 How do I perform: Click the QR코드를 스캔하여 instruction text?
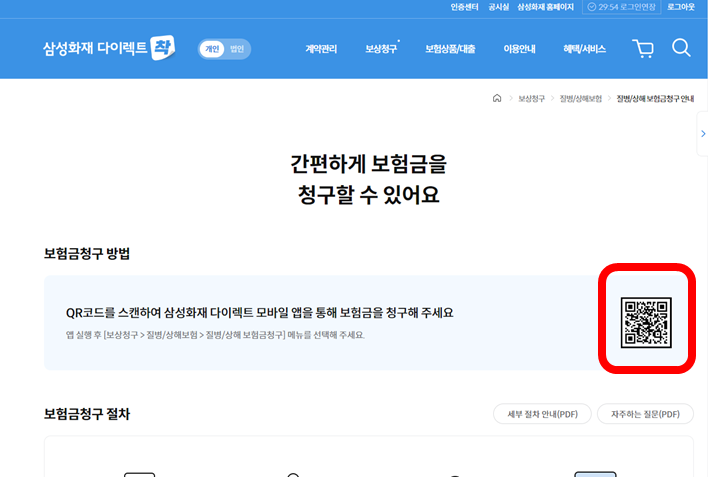260,313
